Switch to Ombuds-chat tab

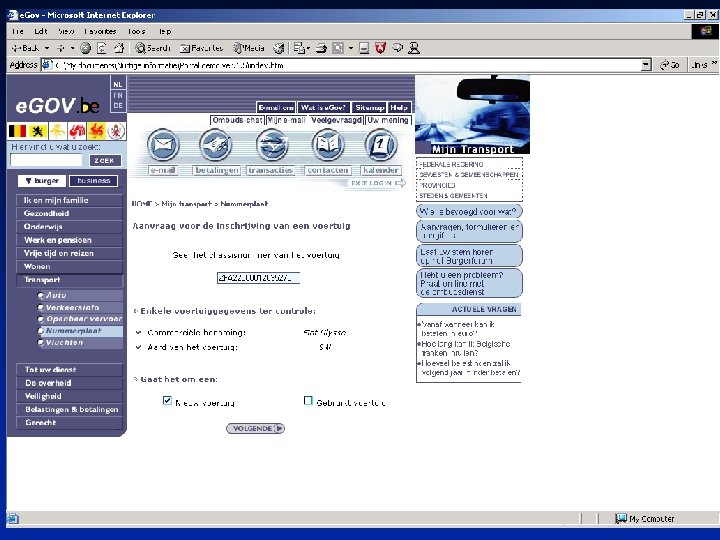pyautogui.click(x=237, y=120)
